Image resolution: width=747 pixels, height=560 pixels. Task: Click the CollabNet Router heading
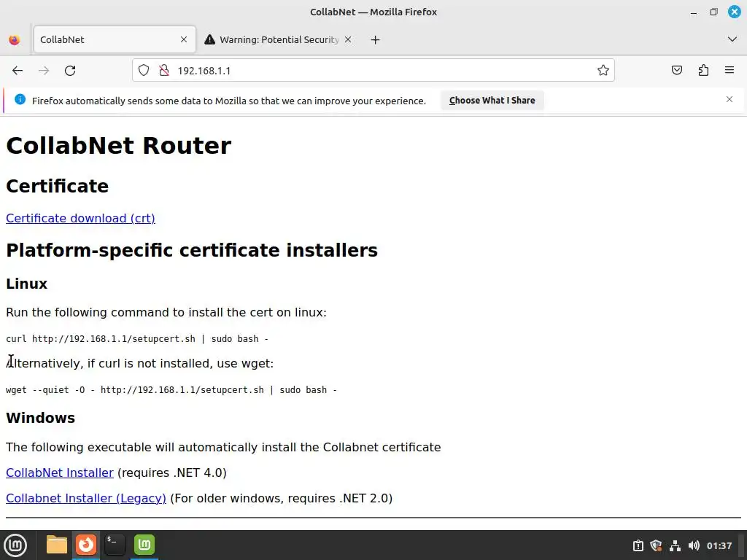point(119,145)
